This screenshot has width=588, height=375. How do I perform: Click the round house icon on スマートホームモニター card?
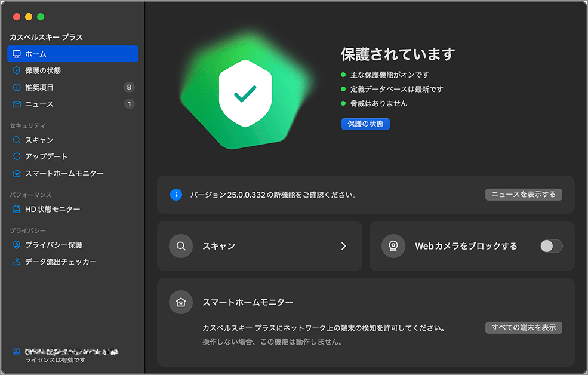point(181,302)
